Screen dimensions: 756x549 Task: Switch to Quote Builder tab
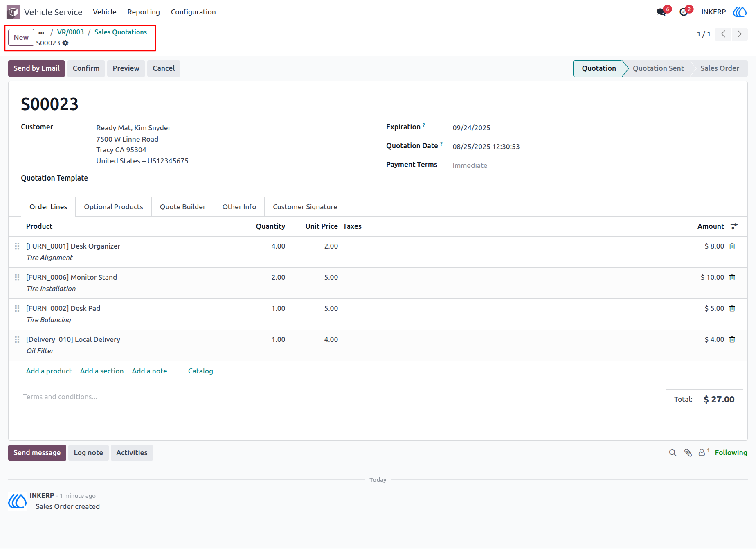182,207
